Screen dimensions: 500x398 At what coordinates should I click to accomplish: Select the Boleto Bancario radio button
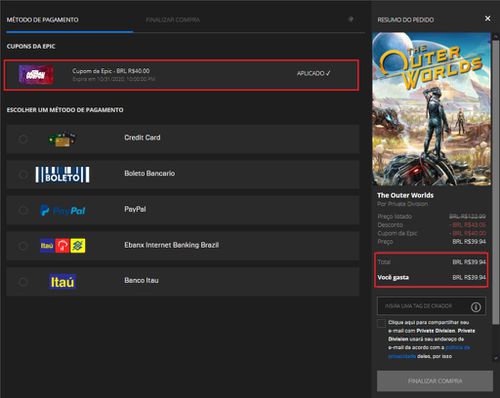pos(23,174)
